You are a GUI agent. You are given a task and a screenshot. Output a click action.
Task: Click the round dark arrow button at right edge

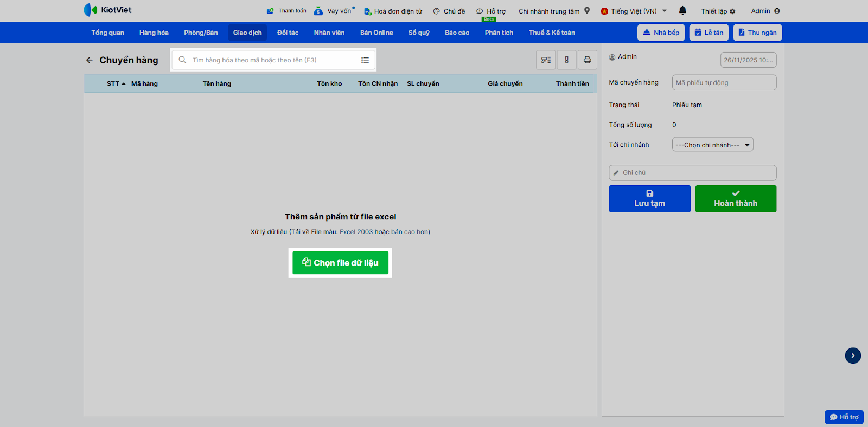[x=853, y=355]
